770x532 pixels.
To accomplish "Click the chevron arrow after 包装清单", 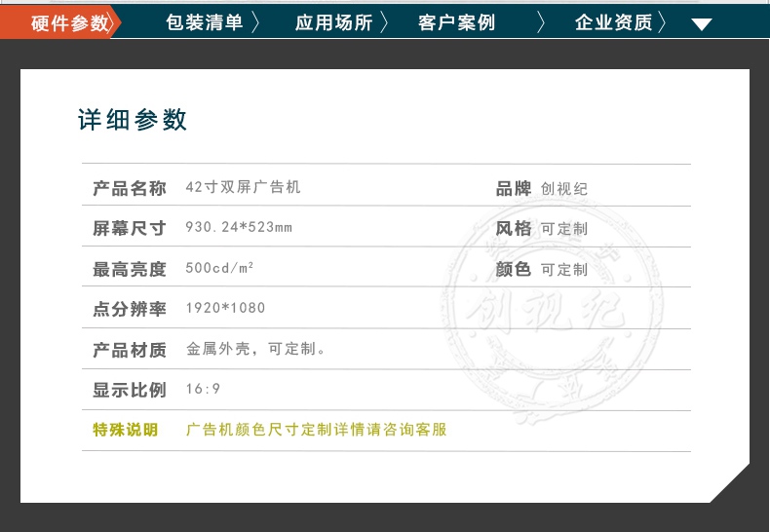I will [255, 22].
